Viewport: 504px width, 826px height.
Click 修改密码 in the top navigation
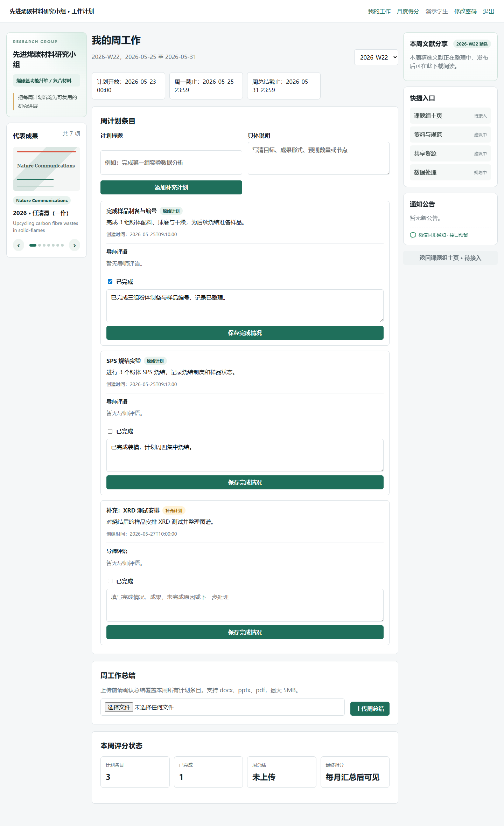[465, 11]
